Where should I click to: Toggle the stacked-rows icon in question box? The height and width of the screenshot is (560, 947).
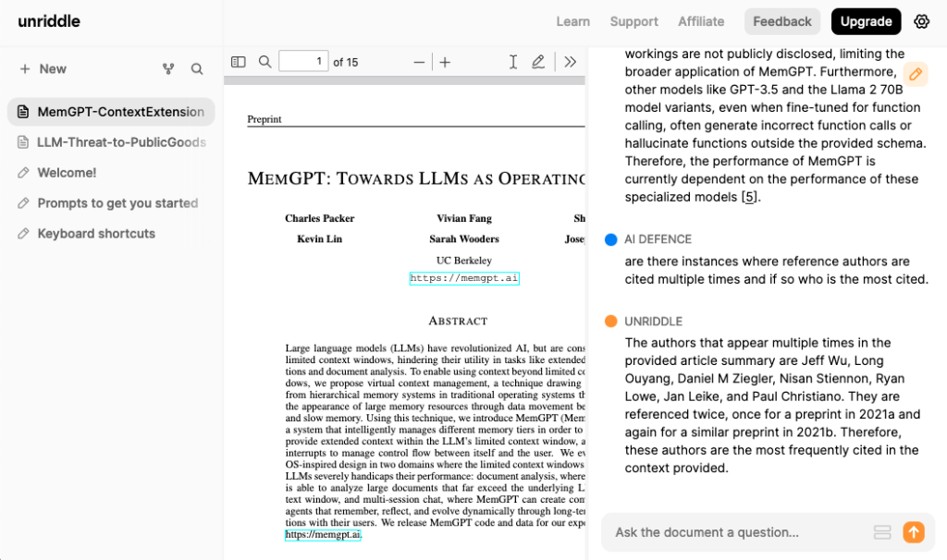(882, 532)
